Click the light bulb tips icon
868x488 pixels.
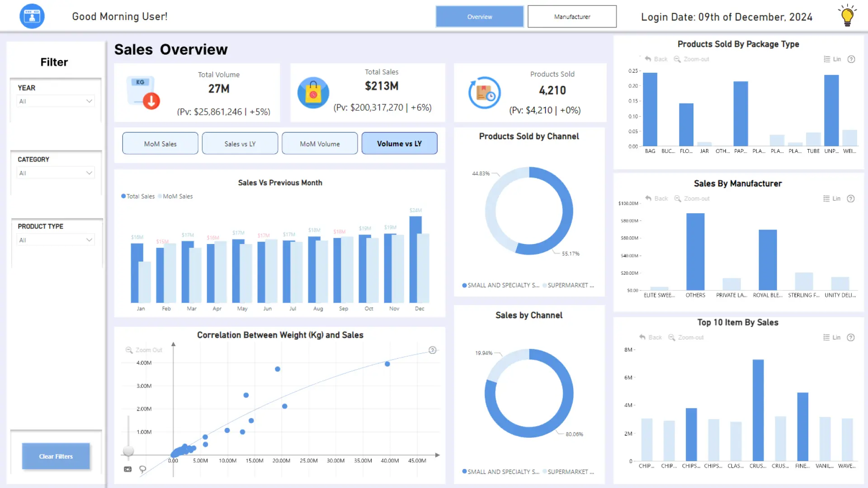point(847,16)
